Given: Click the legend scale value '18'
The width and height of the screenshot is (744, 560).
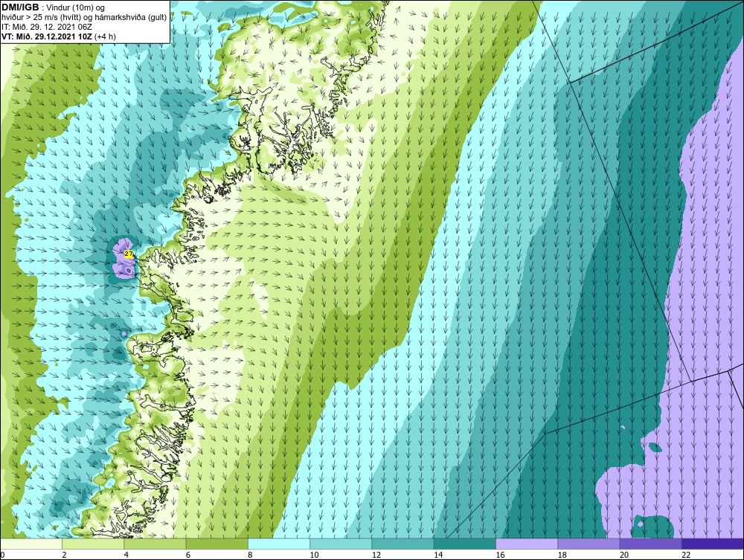Looking at the screenshot, I should 562,556.
